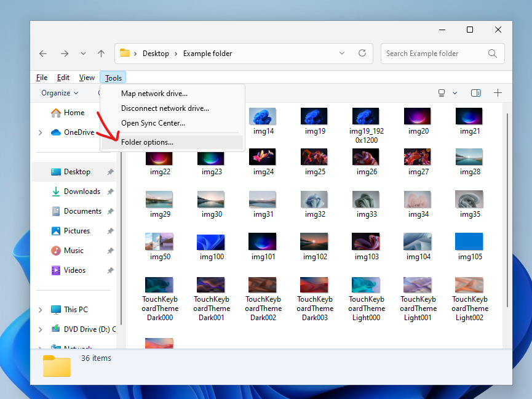Choose Folder options from Tools menu
532x399 pixels.
[147, 142]
